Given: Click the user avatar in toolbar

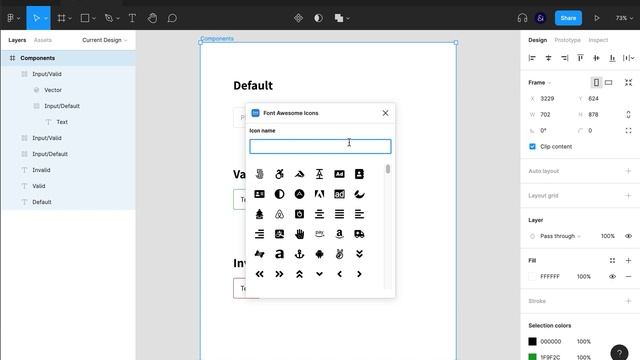Looking at the screenshot, I should pos(540,18).
